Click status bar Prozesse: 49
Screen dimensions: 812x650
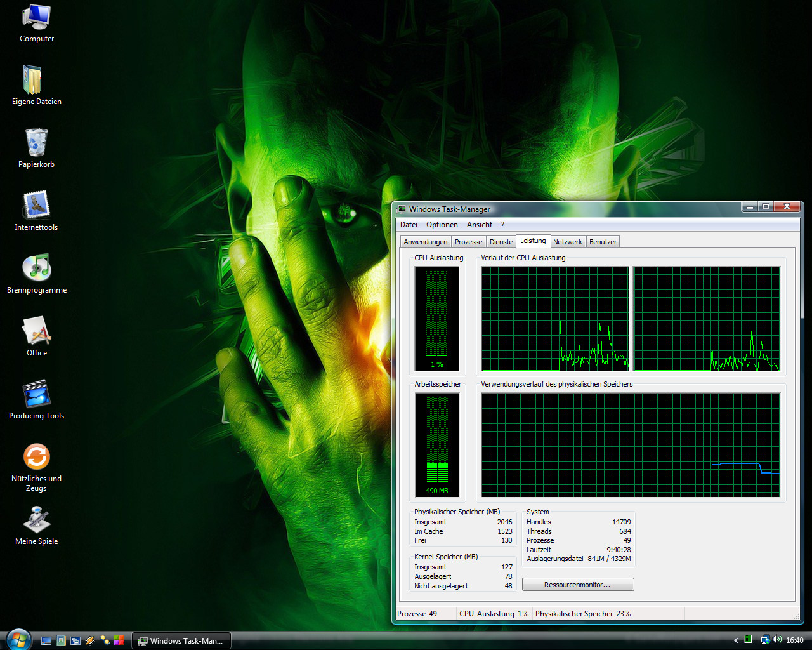417,614
